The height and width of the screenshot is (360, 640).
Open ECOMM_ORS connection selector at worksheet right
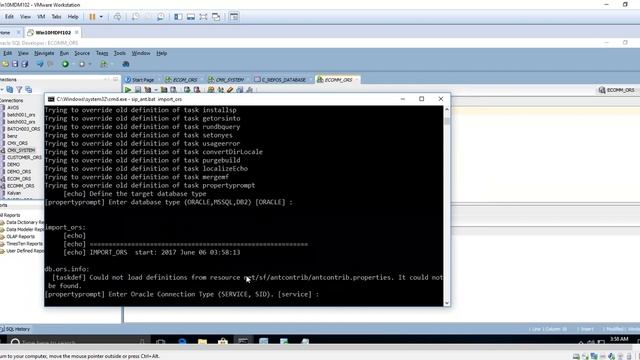pos(617,90)
